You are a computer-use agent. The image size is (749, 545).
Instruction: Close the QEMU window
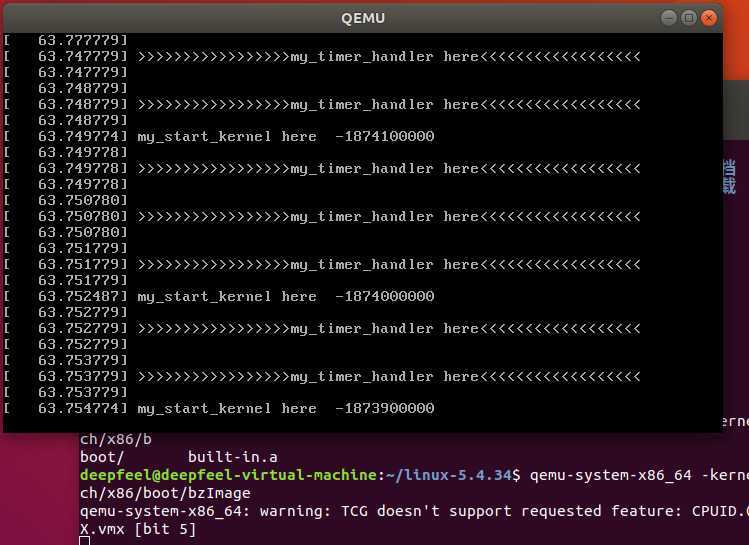(709, 18)
